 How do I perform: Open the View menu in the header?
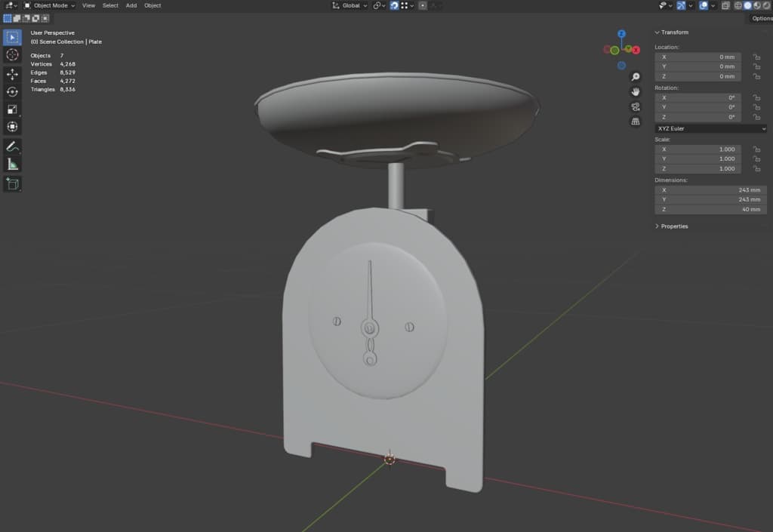pyautogui.click(x=88, y=5)
